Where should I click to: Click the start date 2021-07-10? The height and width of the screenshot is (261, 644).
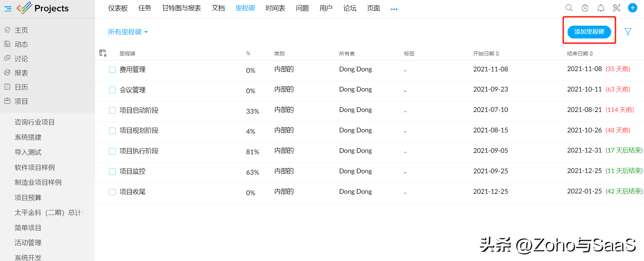491,110
